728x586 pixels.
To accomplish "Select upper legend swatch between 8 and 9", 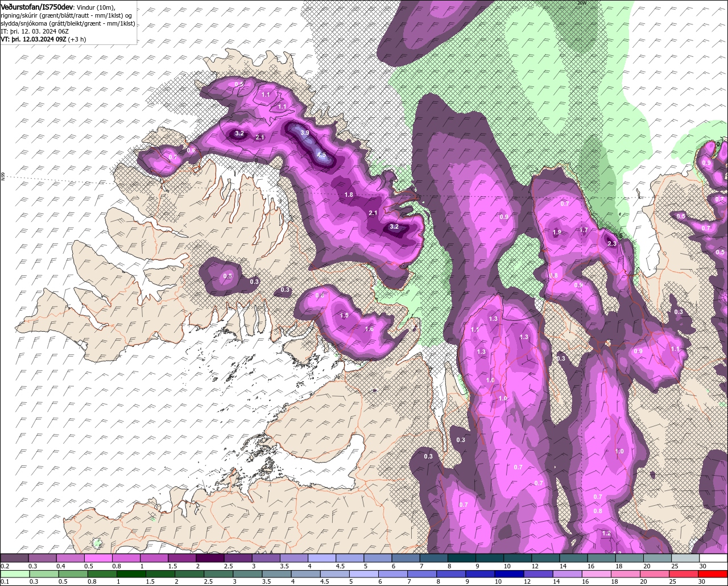I will (x=462, y=558).
